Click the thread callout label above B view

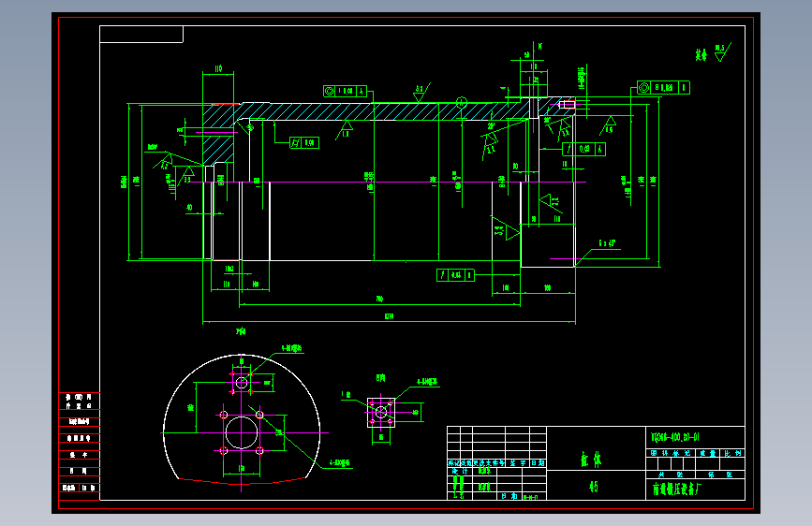(x=427, y=382)
